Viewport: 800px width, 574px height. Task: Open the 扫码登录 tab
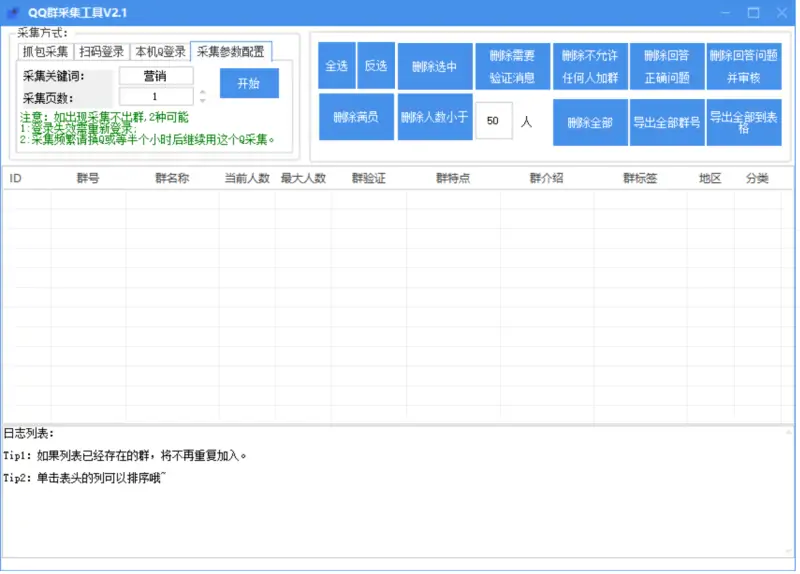click(x=102, y=52)
